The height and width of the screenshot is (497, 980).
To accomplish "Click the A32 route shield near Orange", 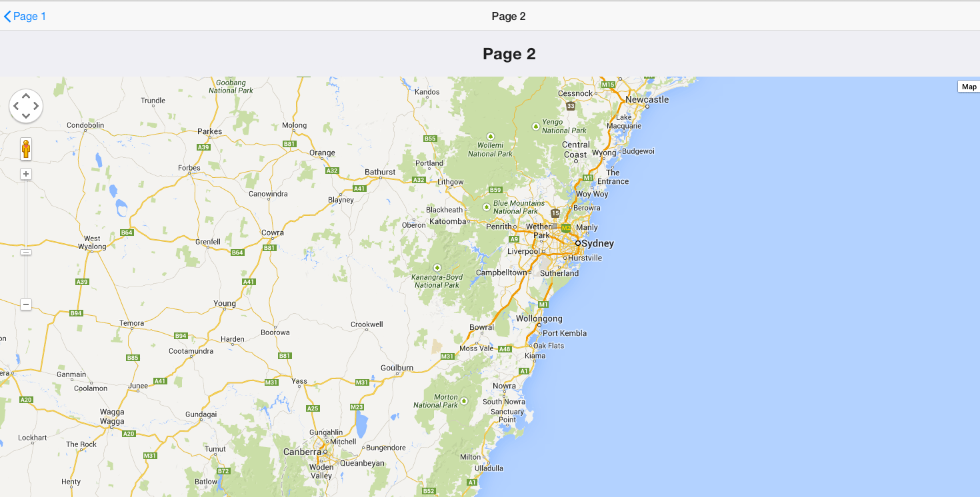I will click(331, 170).
